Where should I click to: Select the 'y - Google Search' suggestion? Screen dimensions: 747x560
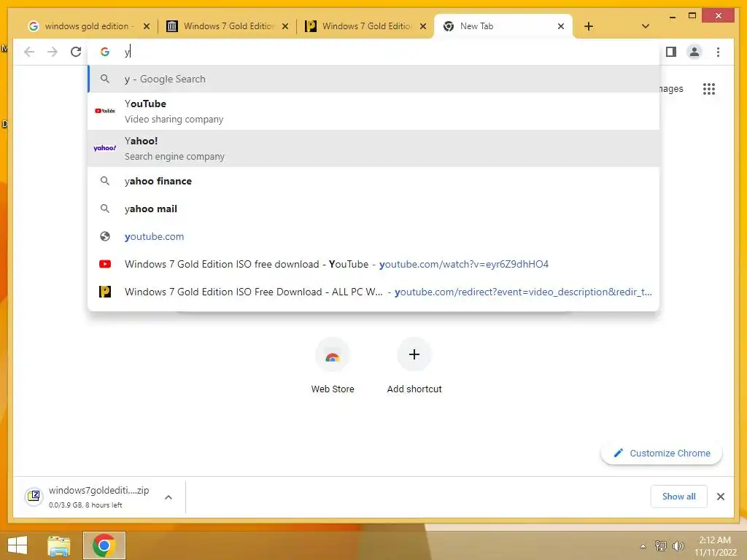tap(374, 79)
